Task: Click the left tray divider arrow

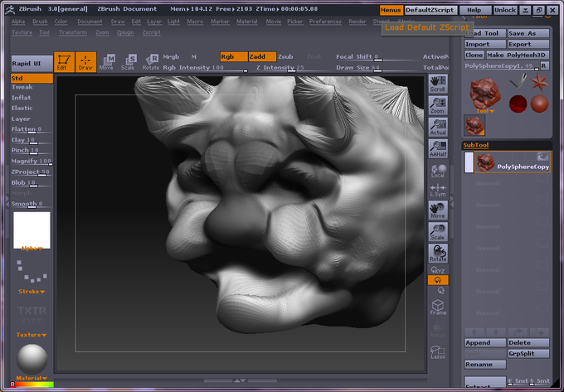Action: [7, 201]
